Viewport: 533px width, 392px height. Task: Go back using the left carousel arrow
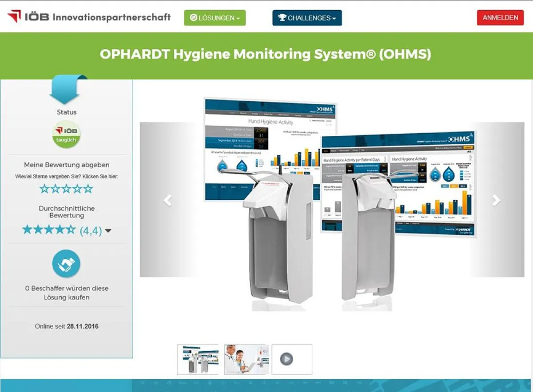pyautogui.click(x=167, y=201)
